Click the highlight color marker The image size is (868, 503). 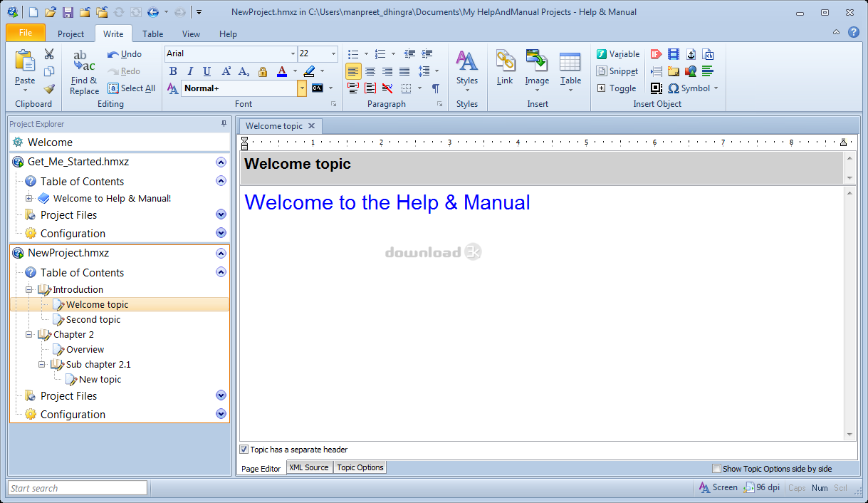[309, 71]
